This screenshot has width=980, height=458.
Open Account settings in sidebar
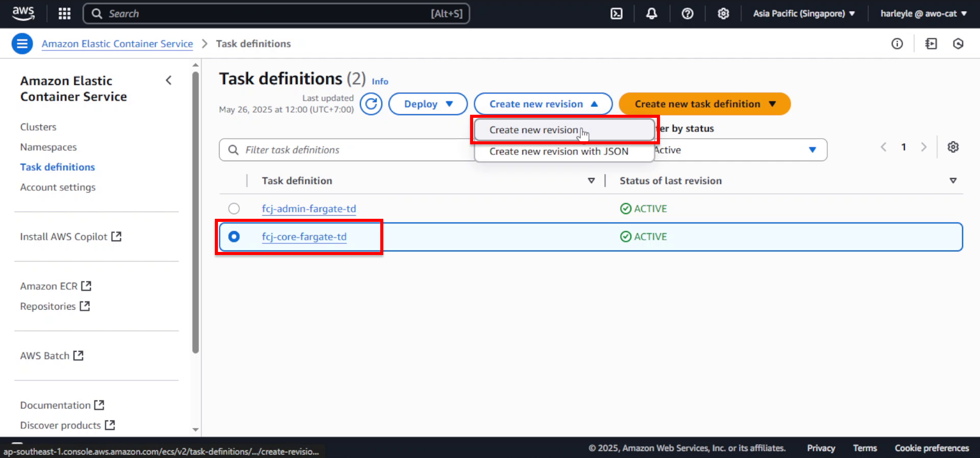(58, 187)
